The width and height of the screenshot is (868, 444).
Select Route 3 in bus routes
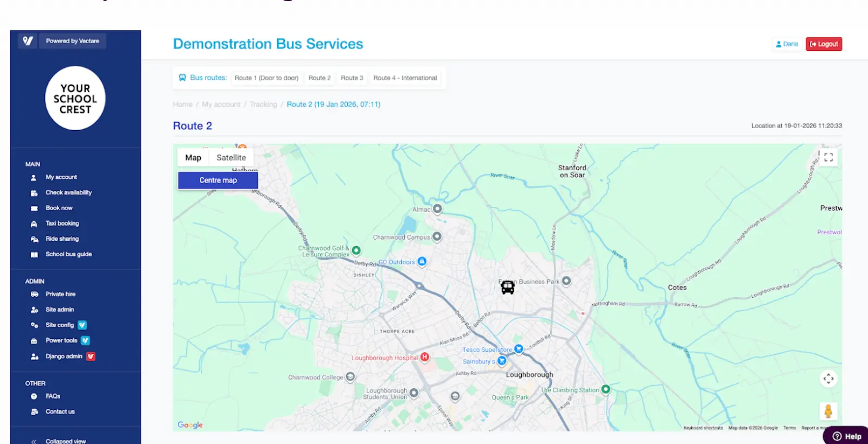(x=352, y=78)
